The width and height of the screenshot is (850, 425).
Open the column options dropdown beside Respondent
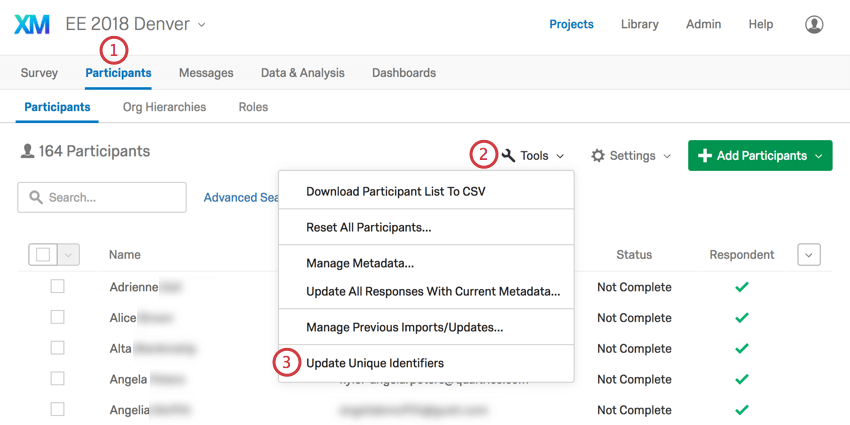(x=809, y=255)
